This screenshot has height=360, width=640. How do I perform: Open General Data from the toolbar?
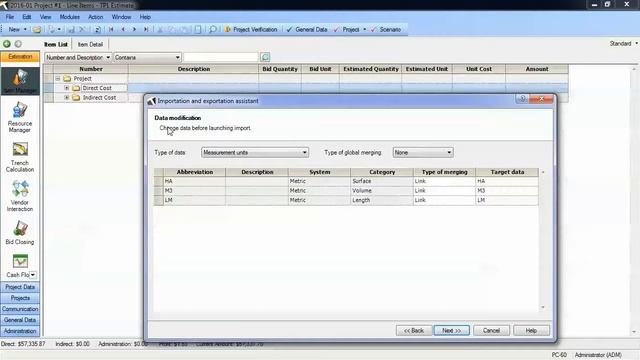click(x=307, y=29)
